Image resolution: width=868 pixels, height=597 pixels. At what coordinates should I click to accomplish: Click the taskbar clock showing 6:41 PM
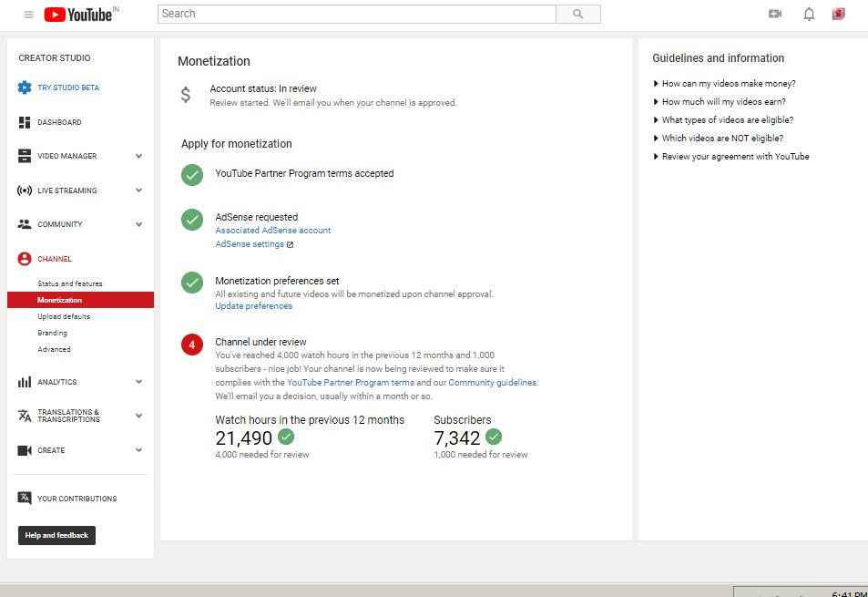[849, 593]
